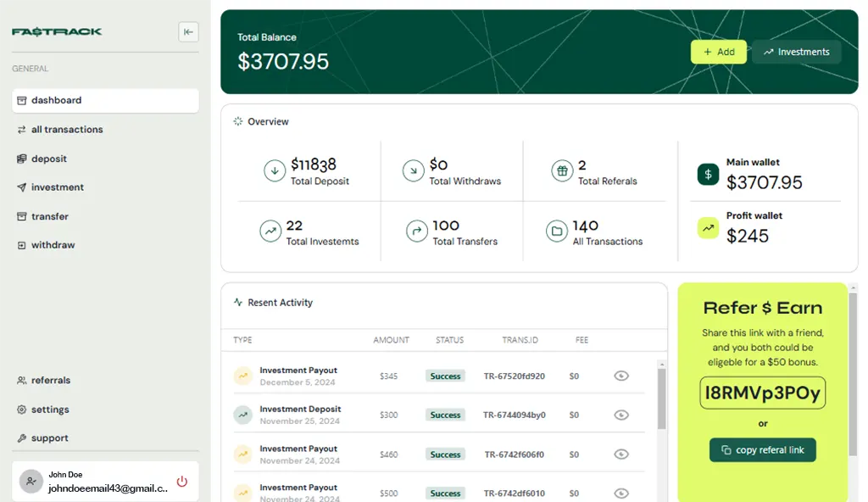Click the AMOUNT column header

pyautogui.click(x=391, y=340)
